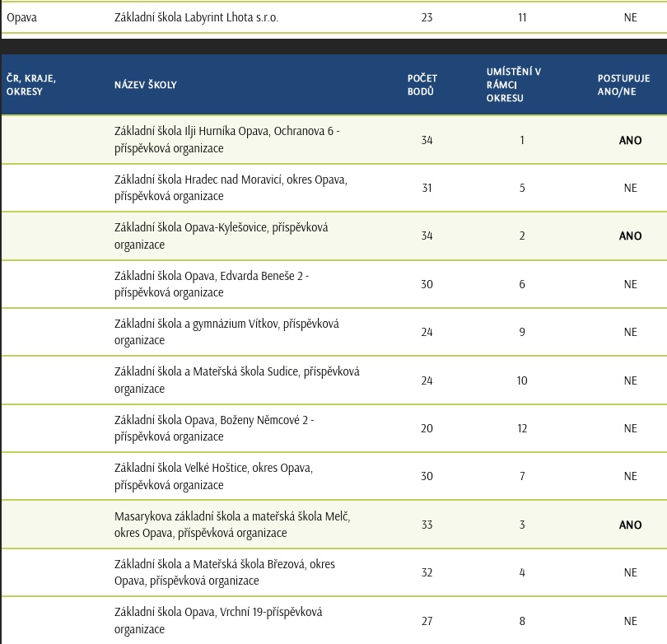
Task: Click the POSTUPUJE ANO/NE column header
Action: pyautogui.click(x=623, y=85)
